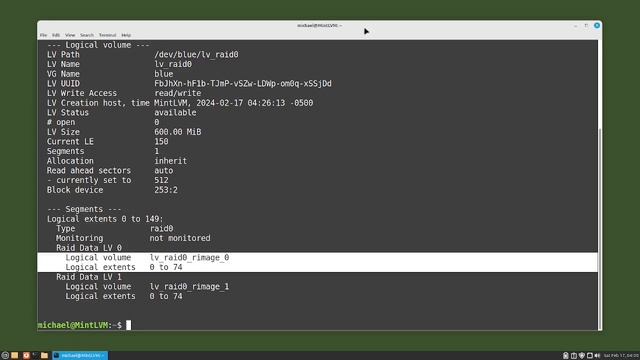The height and width of the screenshot is (360, 640).
Task: Minimize the terminal window
Action: pos(576,26)
